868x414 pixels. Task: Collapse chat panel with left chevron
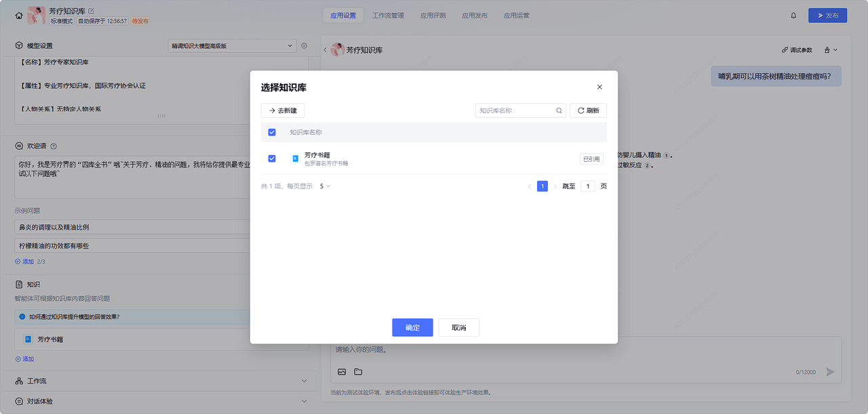point(325,50)
